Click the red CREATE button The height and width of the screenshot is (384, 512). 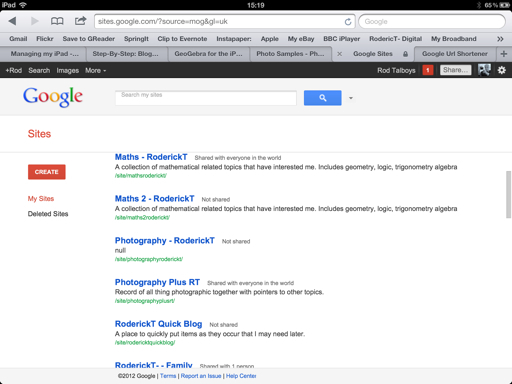tap(47, 172)
